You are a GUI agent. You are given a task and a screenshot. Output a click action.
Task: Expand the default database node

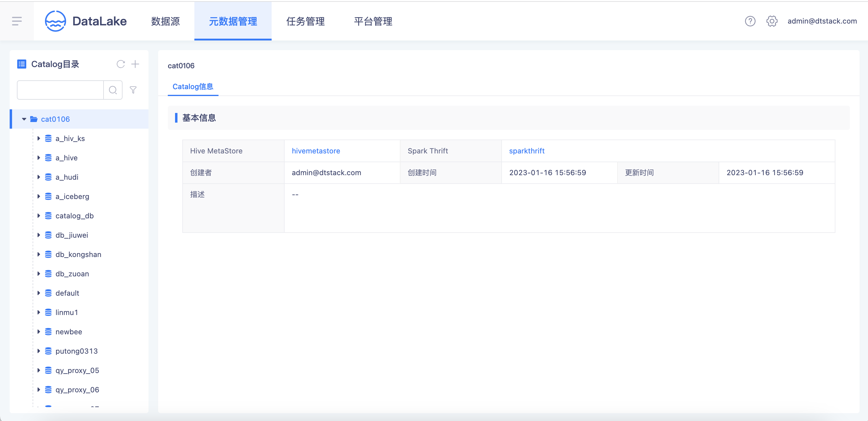tap(38, 293)
